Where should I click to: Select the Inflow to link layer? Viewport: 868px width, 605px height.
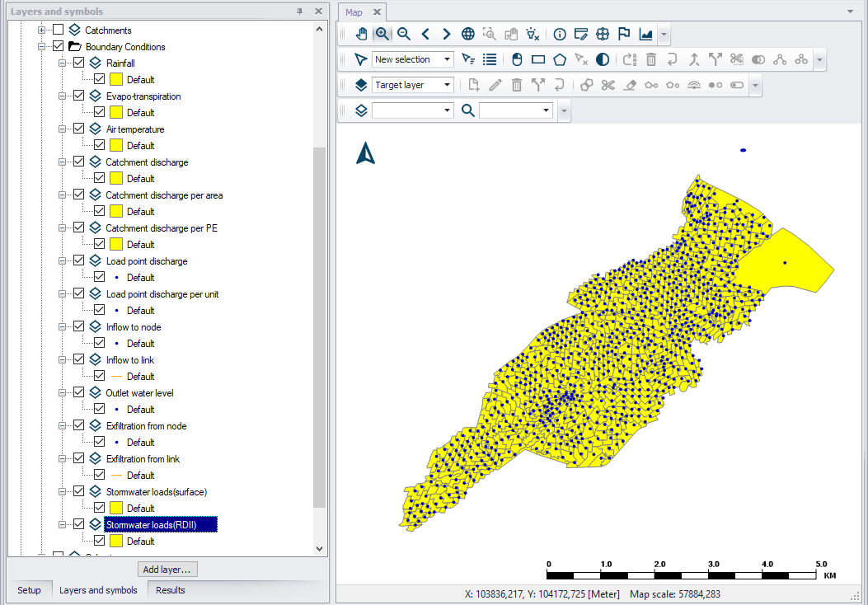pos(130,360)
